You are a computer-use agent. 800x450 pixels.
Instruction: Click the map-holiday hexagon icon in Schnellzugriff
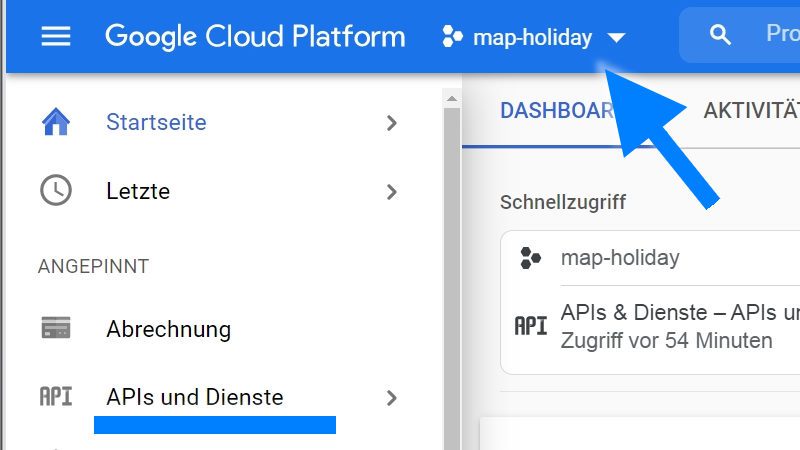tap(530, 258)
